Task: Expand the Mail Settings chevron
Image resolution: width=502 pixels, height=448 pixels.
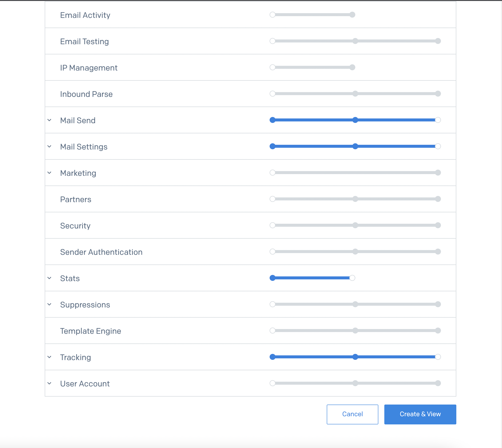Action: pyautogui.click(x=49, y=147)
